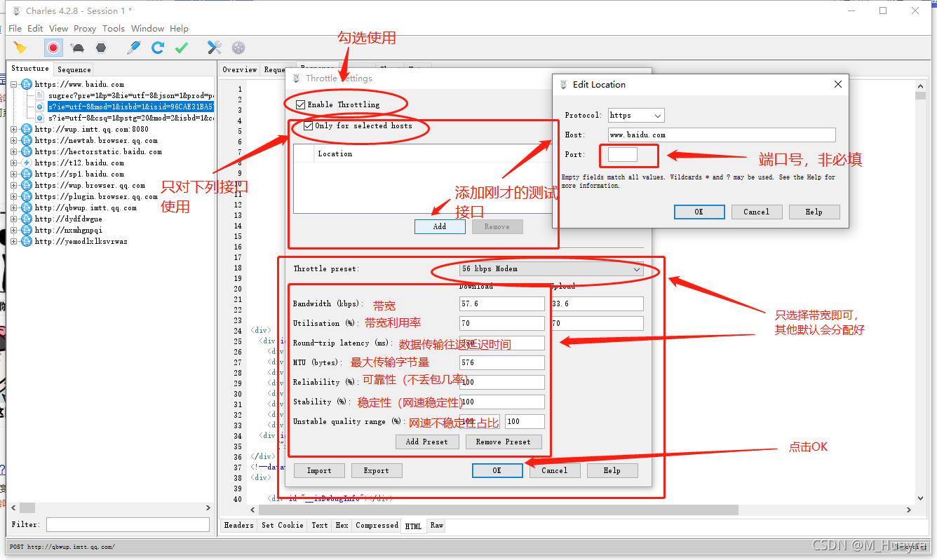Cancel the Edit Location dialog

[757, 212]
